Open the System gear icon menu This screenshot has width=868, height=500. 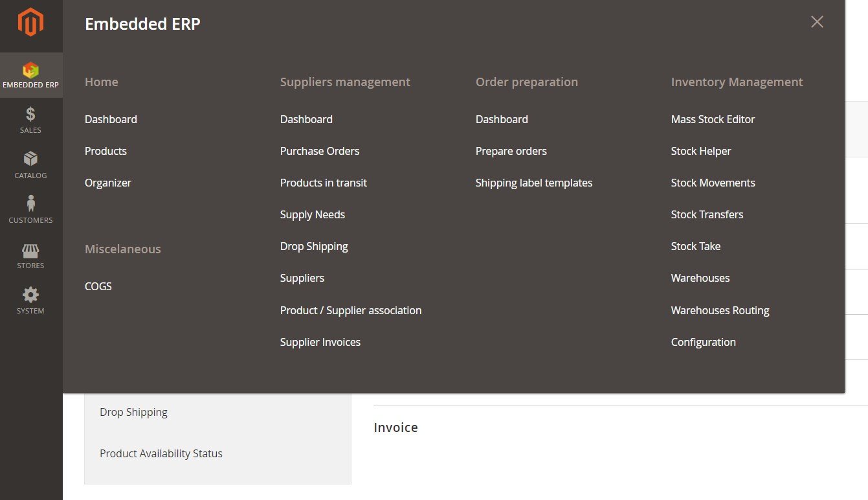click(x=31, y=301)
